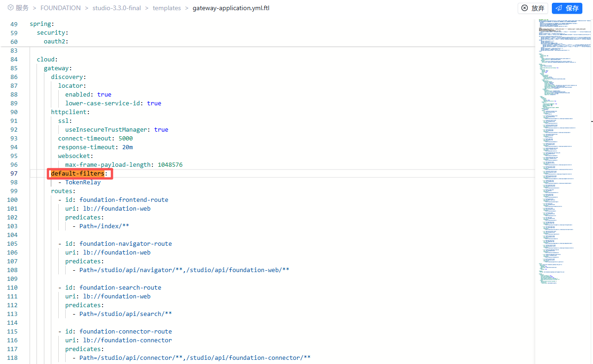
Task: Click the ssl: key
Action: [65, 121]
